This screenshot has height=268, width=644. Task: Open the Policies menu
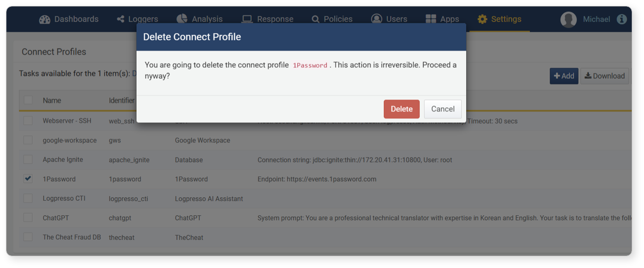click(x=332, y=19)
